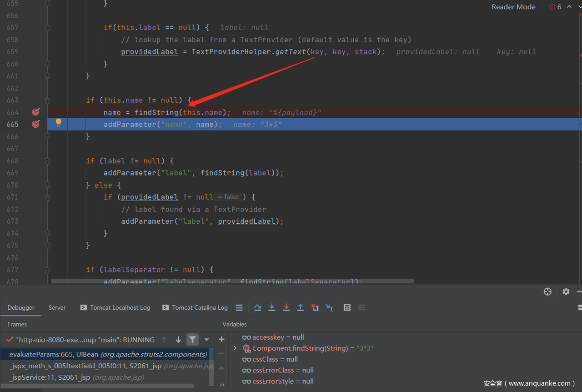Open the thread selector dropdown arrow

point(206,340)
